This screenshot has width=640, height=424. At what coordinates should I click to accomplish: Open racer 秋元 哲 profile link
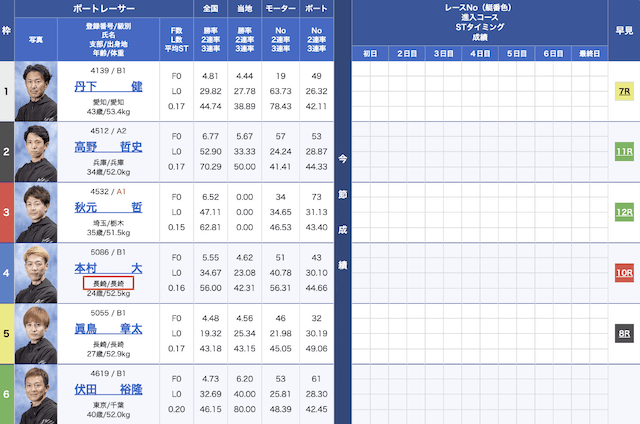coord(108,207)
